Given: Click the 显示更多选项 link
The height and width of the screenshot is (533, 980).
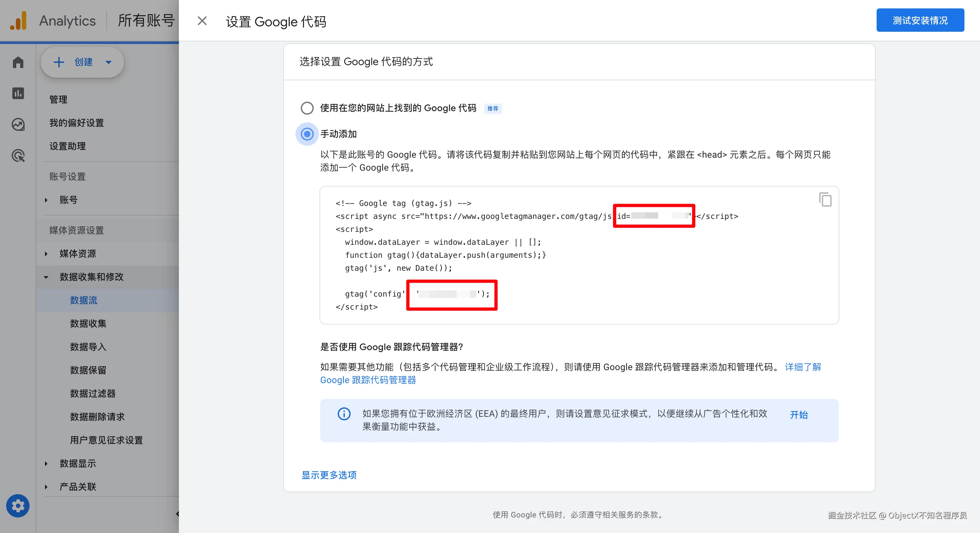Looking at the screenshot, I should click(329, 475).
